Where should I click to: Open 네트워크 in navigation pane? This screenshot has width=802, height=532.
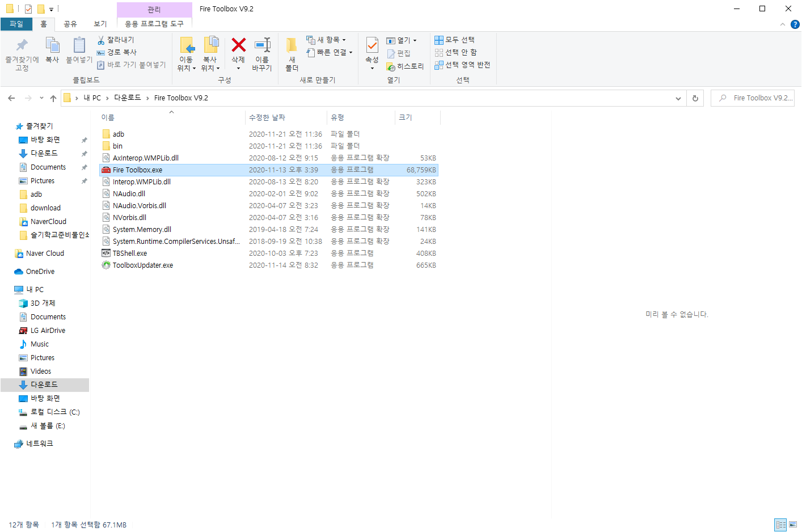[x=40, y=444]
